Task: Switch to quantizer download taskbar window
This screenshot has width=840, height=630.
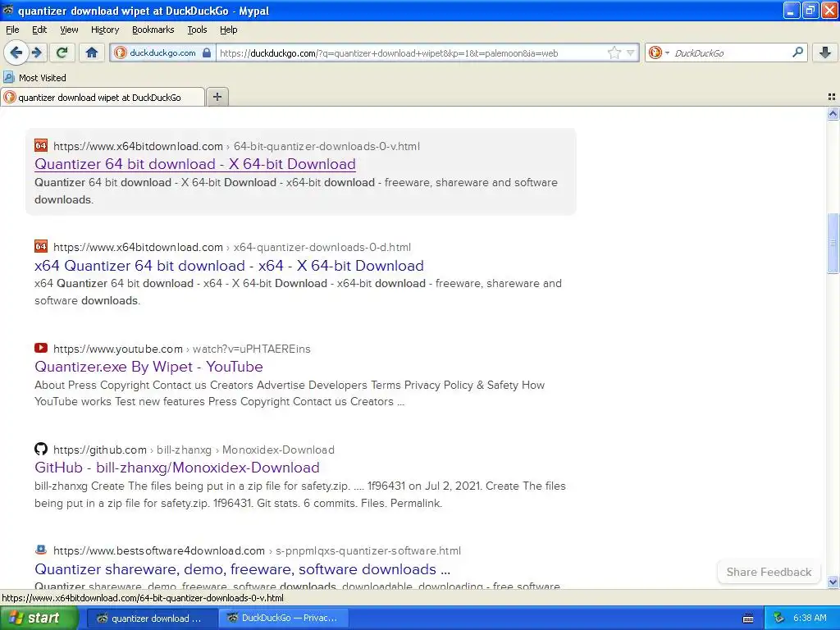Action: tap(152, 619)
